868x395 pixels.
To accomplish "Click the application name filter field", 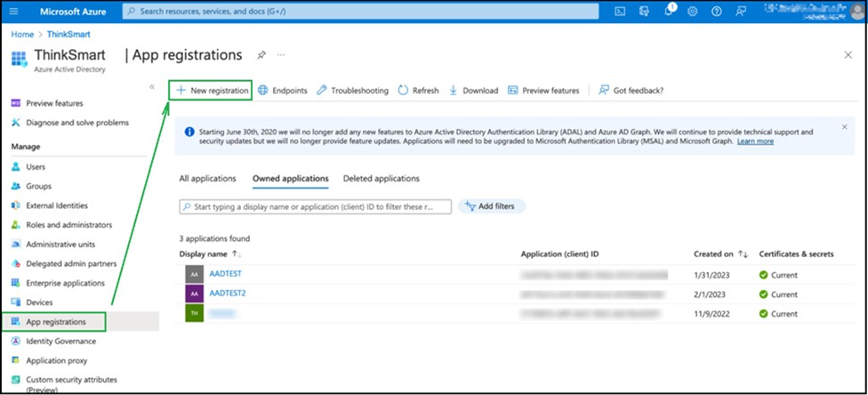I will coord(316,206).
